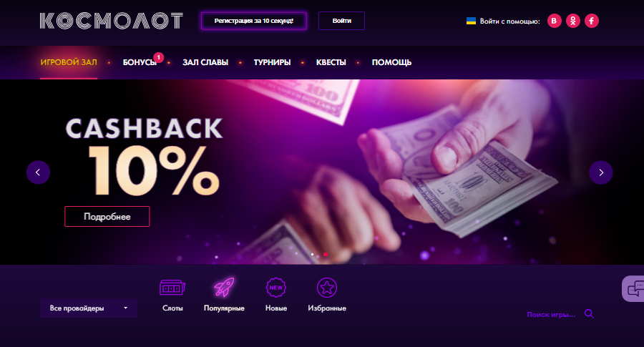The image size is (644, 347).
Task: Click the Поиск игры search field
Action: point(551,315)
